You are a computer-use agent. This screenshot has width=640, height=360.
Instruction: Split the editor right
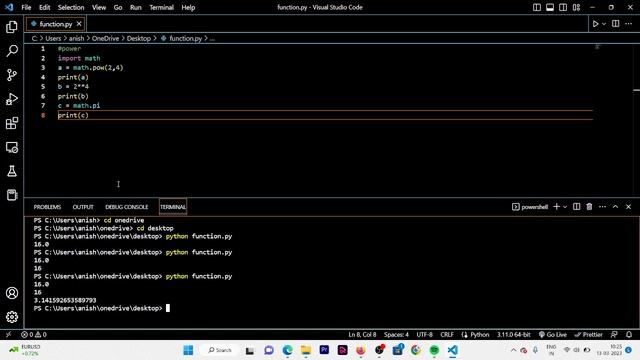(616, 24)
